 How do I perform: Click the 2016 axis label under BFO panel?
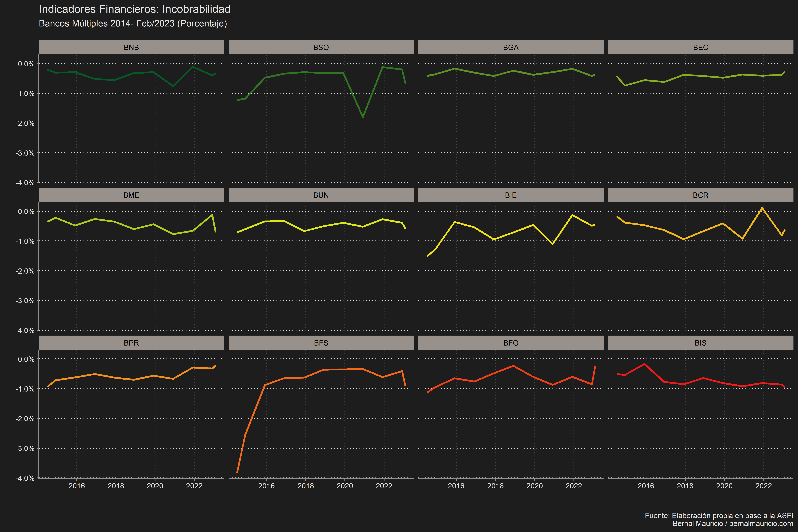(x=456, y=486)
